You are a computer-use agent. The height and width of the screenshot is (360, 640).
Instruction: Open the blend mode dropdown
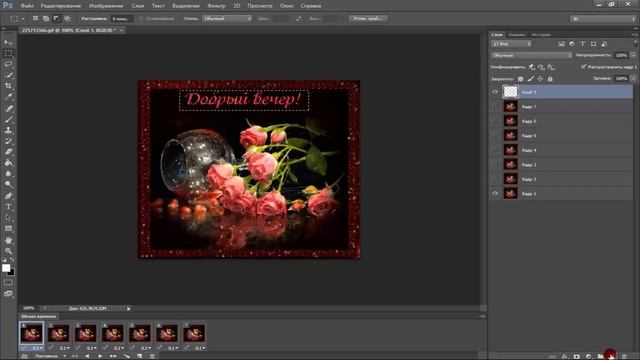tap(531, 55)
